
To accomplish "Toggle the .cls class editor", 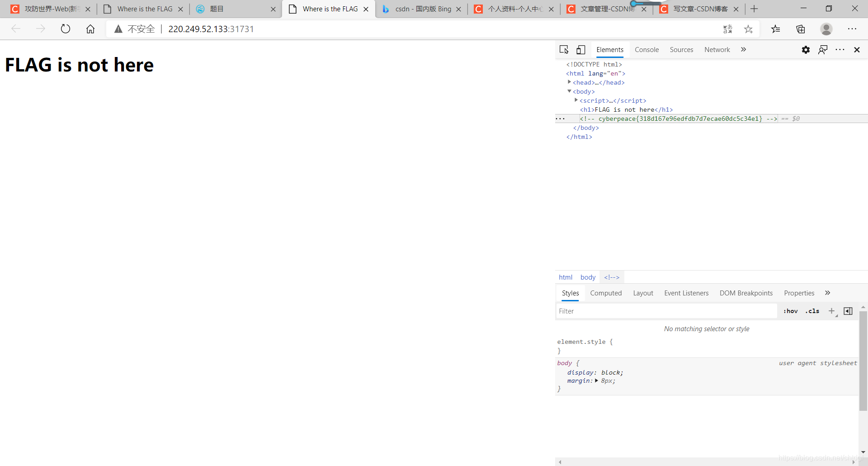I will (812, 311).
